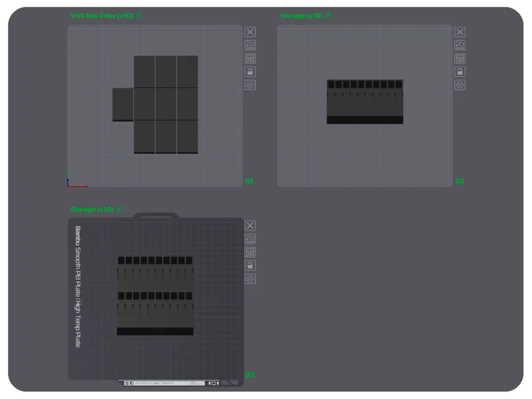This screenshot has height=399, width=532.
Task: Clear objects from Storage (x10) plate
Action: [460, 32]
